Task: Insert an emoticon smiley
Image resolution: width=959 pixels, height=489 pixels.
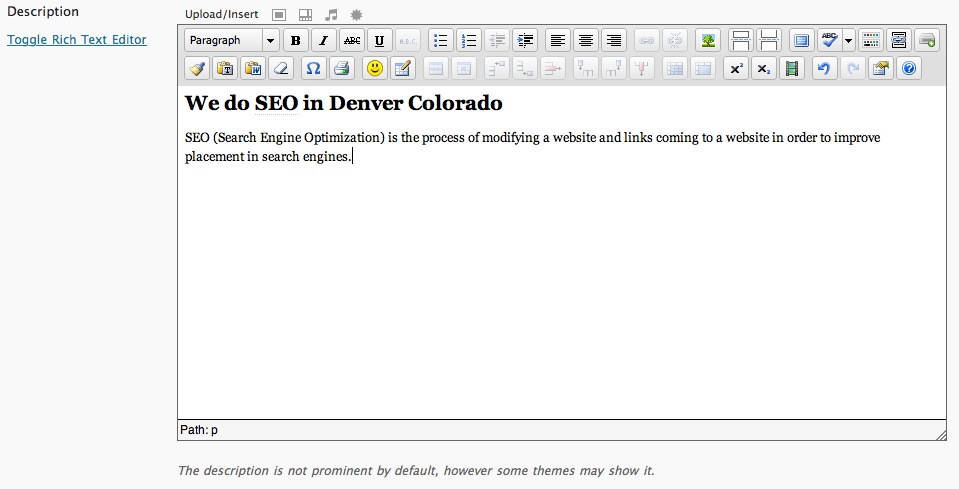Action: [x=375, y=68]
